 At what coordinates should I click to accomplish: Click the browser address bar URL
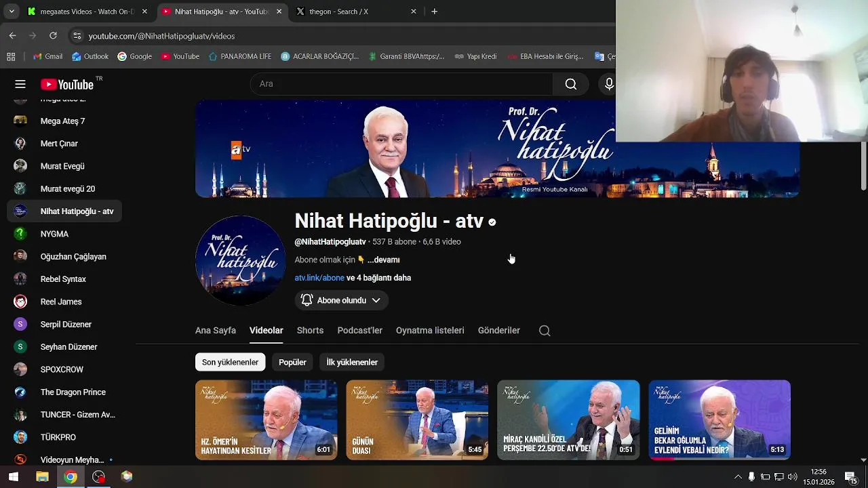click(161, 36)
